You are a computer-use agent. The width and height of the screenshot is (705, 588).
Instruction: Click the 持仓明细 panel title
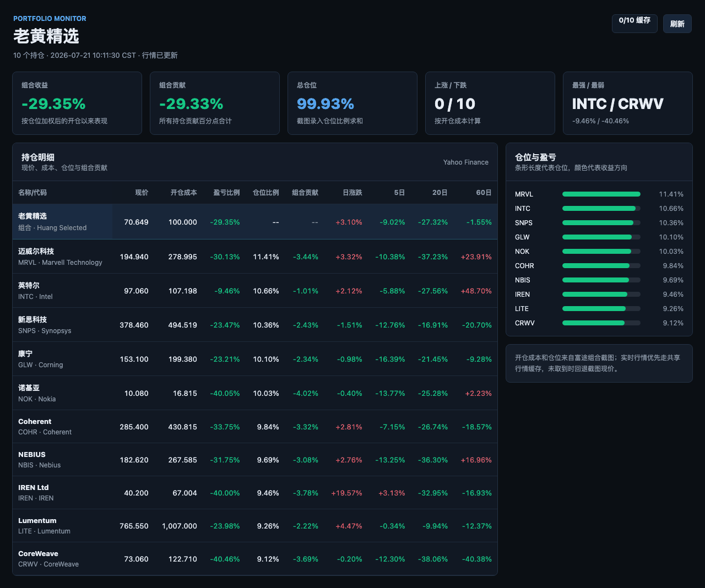(x=38, y=157)
